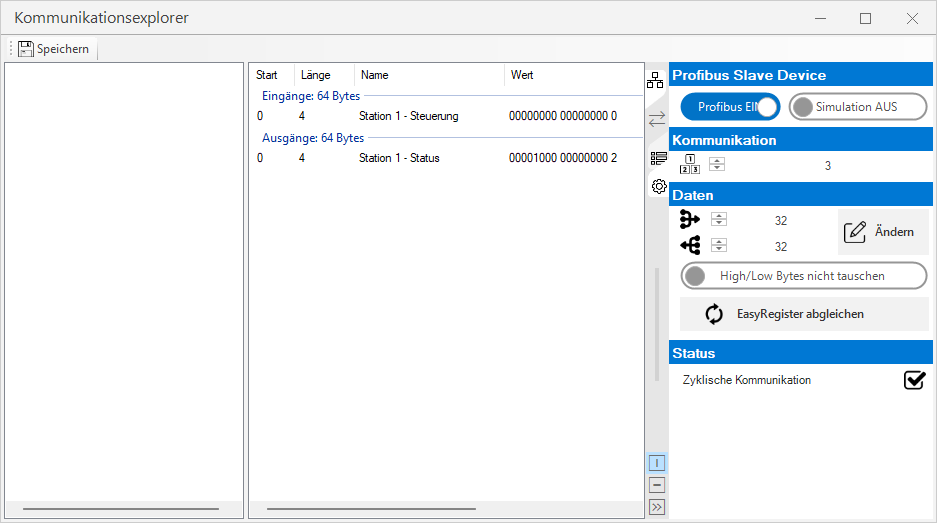Select the horizontal split layout icon
Image resolution: width=937 pixels, height=523 pixels.
point(657,485)
